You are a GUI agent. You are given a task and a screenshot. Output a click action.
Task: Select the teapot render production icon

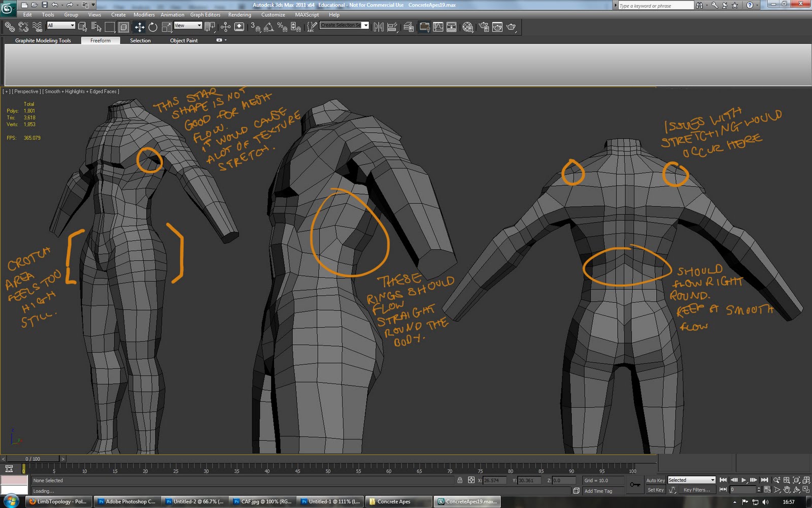point(511,26)
